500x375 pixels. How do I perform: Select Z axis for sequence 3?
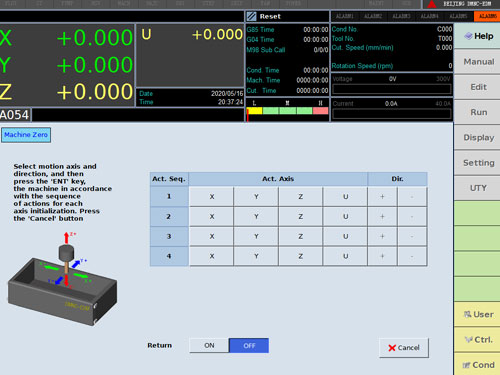[x=301, y=236]
